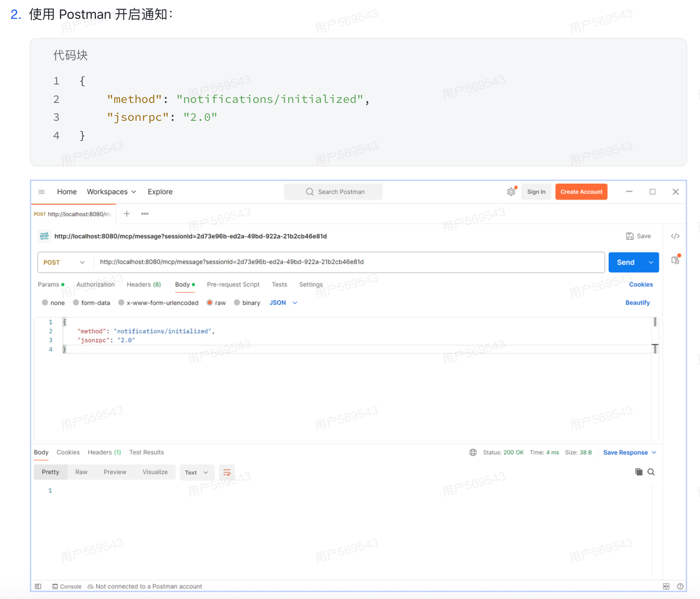Switch response view to Visualize
The height and width of the screenshot is (599, 700).
[x=155, y=472]
